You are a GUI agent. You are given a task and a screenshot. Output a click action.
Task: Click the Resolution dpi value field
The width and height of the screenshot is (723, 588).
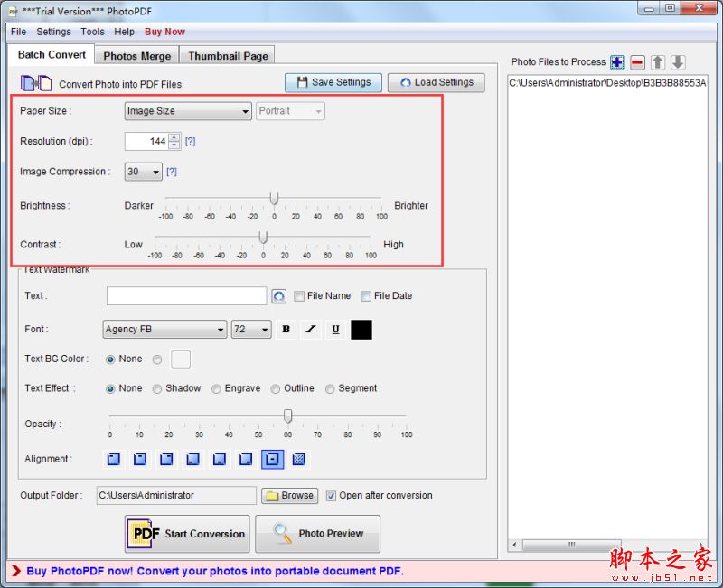(x=147, y=142)
